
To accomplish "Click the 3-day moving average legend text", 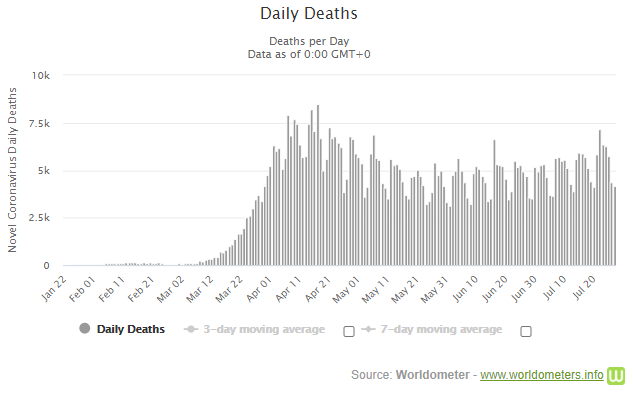I will tap(264, 329).
